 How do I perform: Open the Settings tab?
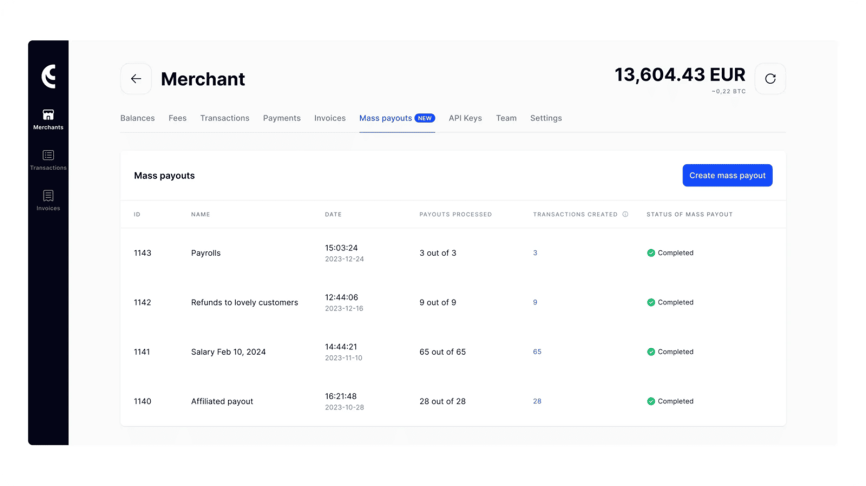tap(546, 118)
